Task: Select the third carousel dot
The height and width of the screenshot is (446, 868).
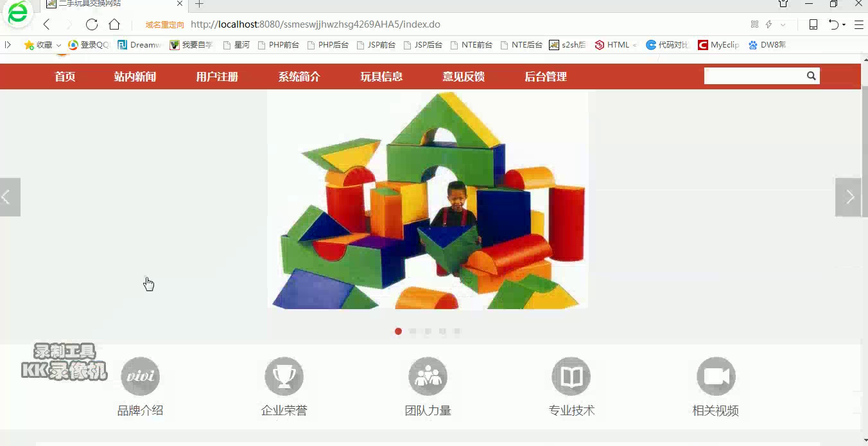Action: [x=428, y=332]
